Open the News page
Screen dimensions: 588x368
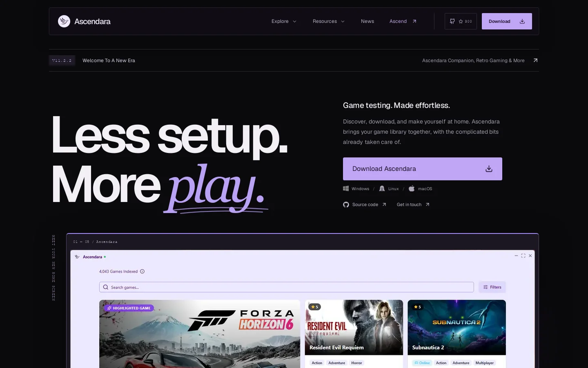[x=367, y=21]
